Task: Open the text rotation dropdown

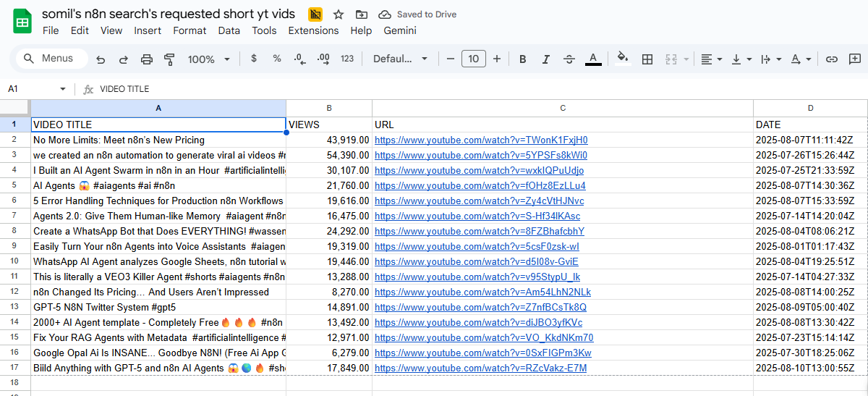Action: tap(801, 59)
